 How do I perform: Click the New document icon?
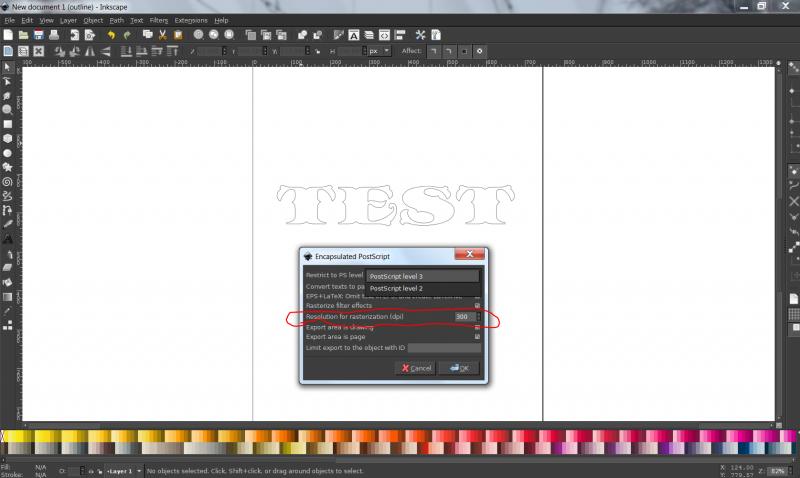pos(8,35)
